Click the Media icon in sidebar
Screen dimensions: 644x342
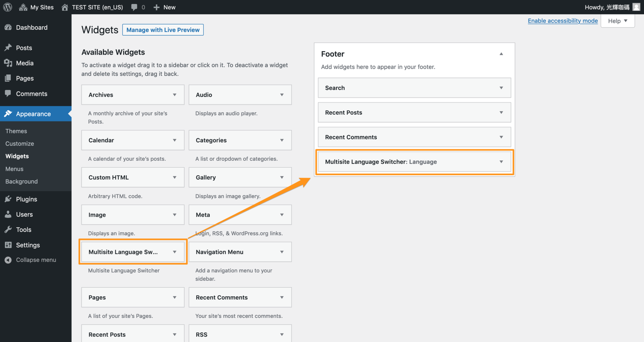(8, 63)
